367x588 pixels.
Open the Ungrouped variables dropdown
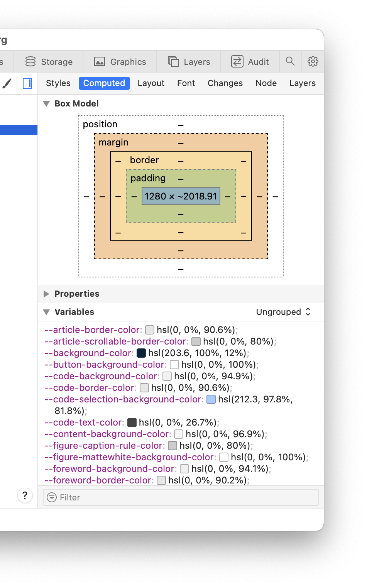(283, 312)
